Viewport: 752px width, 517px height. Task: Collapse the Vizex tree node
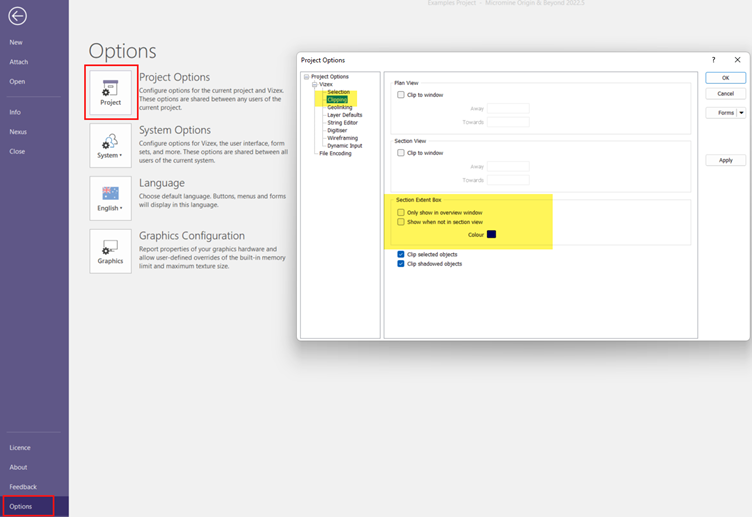[x=314, y=85]
